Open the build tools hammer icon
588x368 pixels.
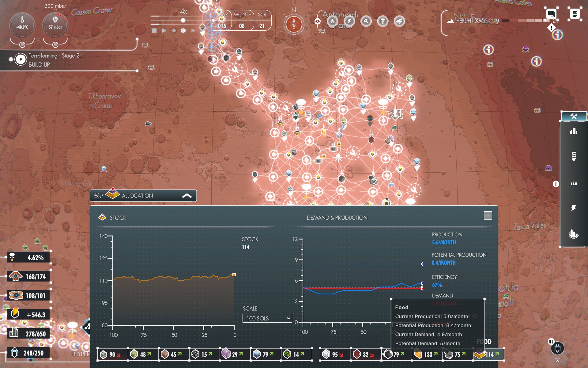(574, 116)
